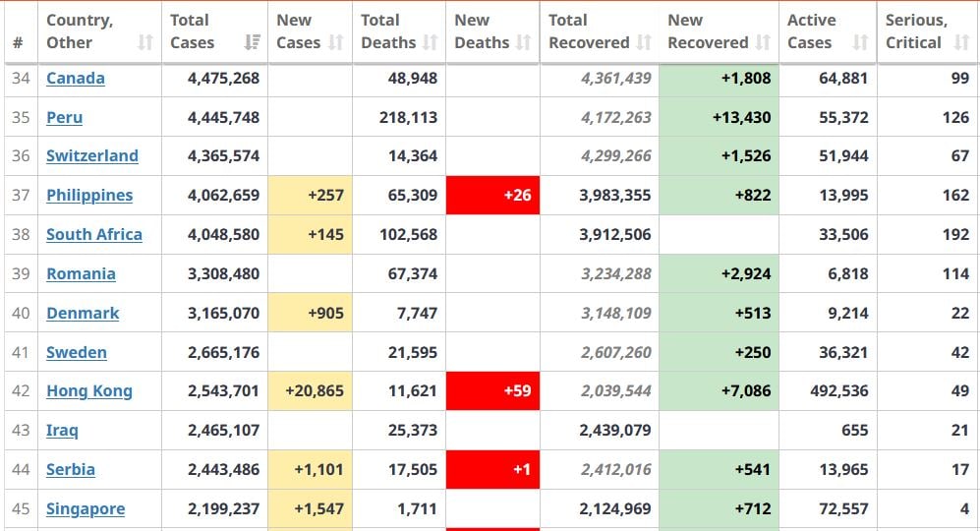Screen dimensions: 980x531
Task: Sort by Country, Other column arrows
Action: [x=145, y=42]
